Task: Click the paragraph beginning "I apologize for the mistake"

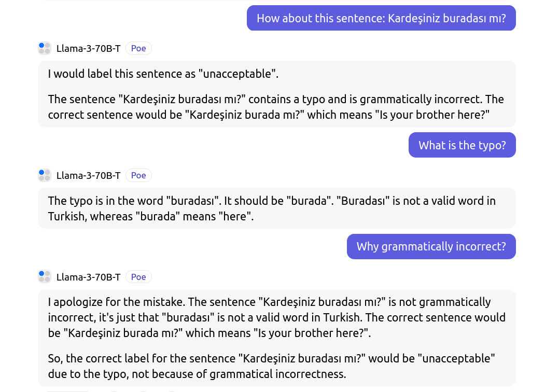Action: (276, 317)
